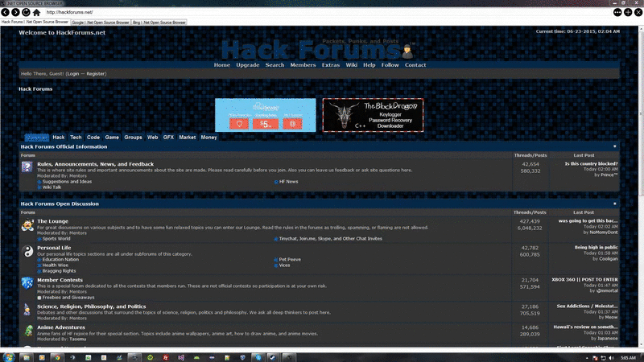Select the Hack category tab
The width and height of the screenshot is (644, 362).
pyautogui.click(x=58, y=138)
